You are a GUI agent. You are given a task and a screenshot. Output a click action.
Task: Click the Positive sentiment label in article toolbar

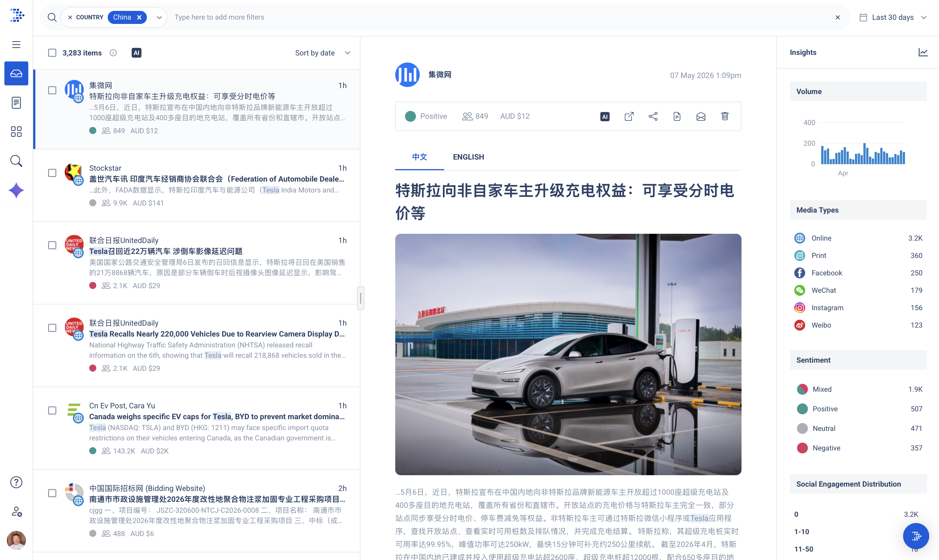(x=433, y=116)
